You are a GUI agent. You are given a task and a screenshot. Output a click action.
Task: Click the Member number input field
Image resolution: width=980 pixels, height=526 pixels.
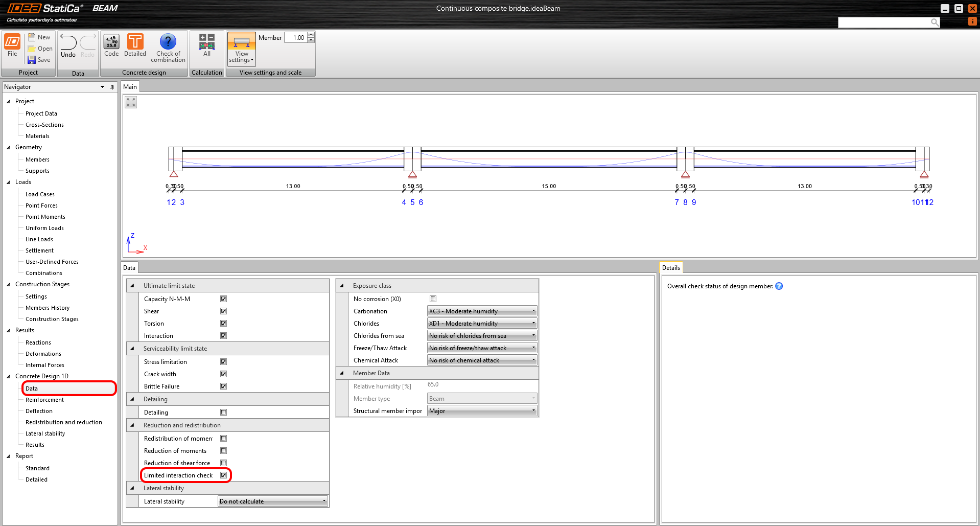pos(296,38)
